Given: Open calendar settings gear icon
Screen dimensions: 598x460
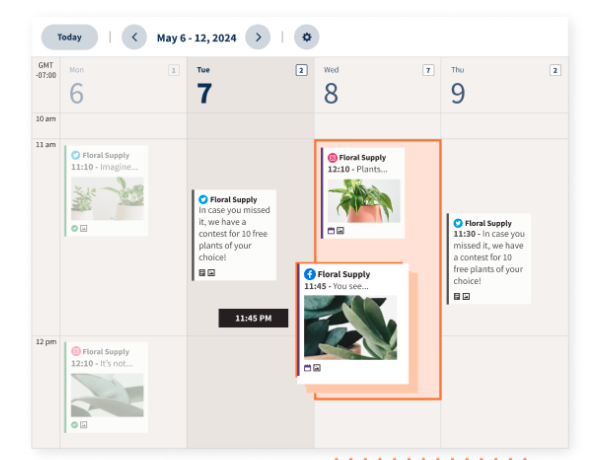Looking at the screenshot, I should [306, 37].
